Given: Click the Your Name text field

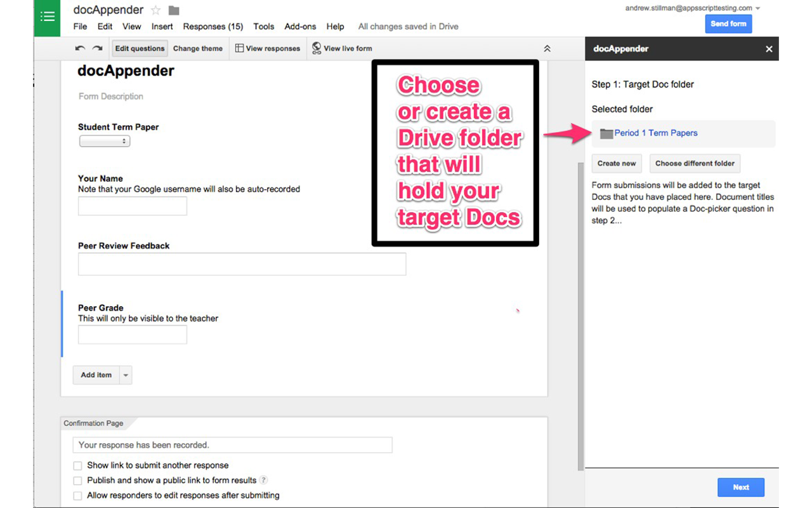Looking at the screenshot, I should tap(133, 206).
